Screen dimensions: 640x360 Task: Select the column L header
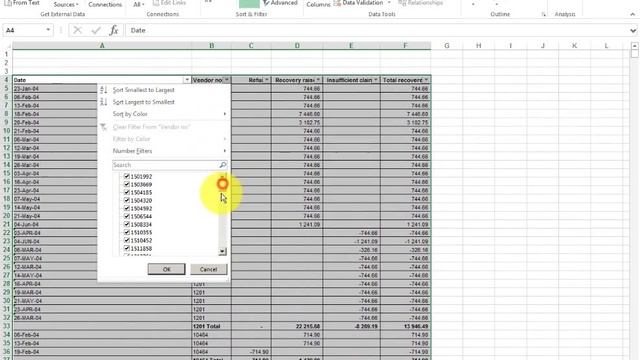[x=606, y=46]
